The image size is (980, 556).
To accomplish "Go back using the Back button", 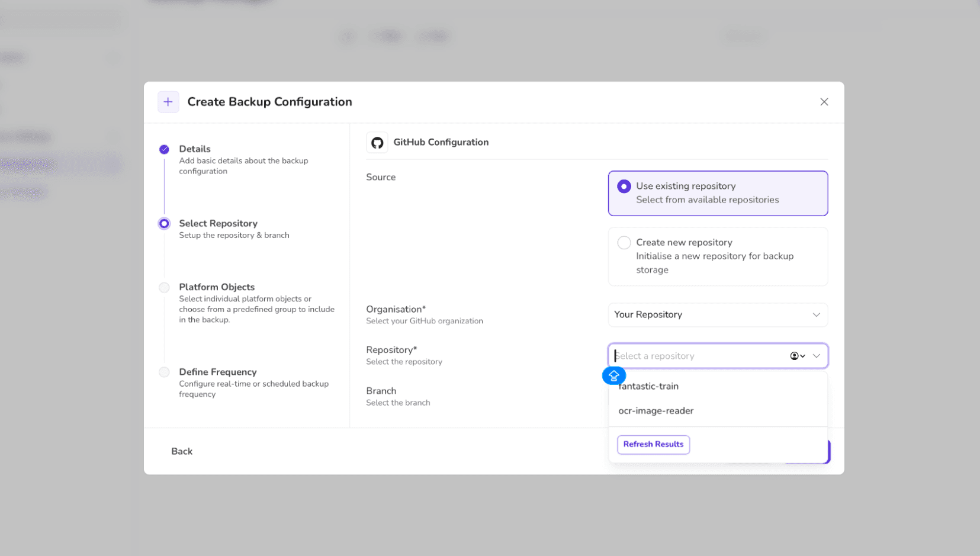I will point(182,451).
